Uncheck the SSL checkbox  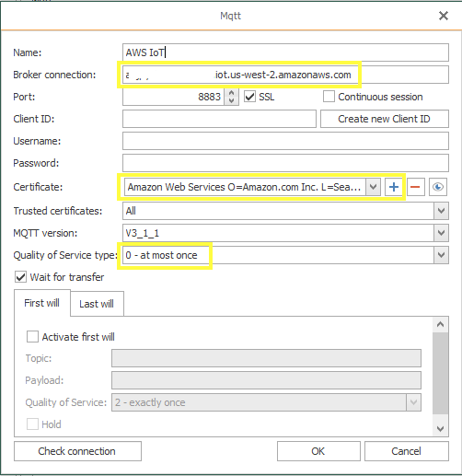pyautogui.click(x=249, y=97)
